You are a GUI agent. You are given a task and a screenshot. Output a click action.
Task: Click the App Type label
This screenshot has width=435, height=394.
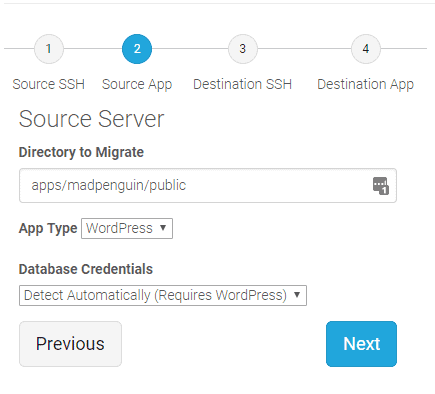coord(48,229)
